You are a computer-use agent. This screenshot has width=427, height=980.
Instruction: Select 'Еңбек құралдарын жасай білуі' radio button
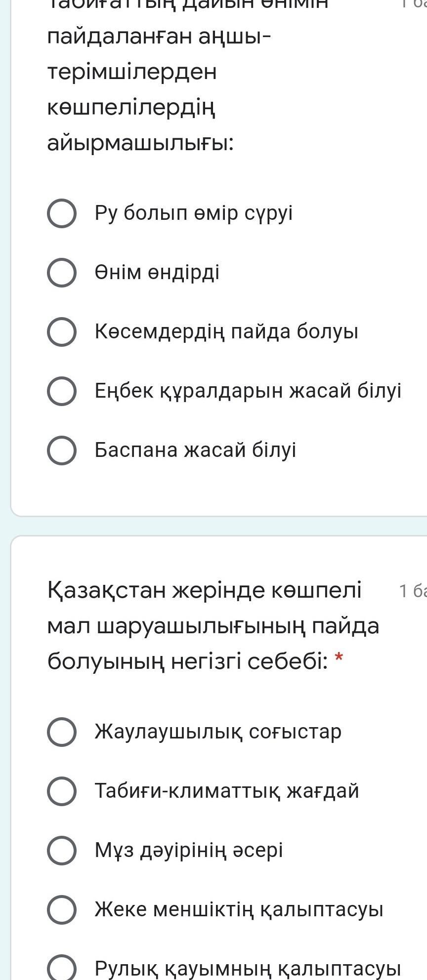[x=62, y=391]
